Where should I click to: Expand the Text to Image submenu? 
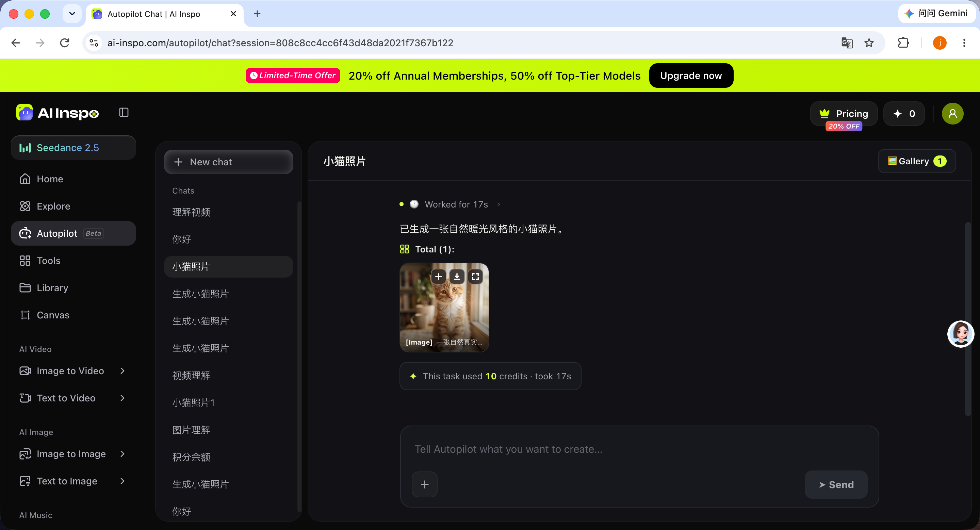point(122,481)
